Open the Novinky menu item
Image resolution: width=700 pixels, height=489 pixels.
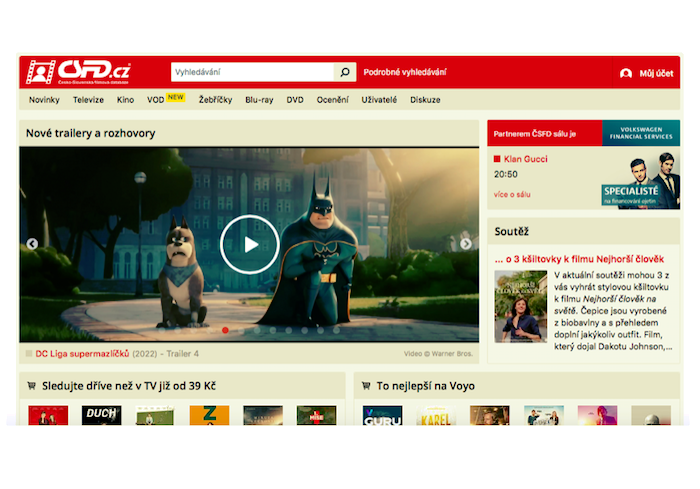[x=44, y=100]
